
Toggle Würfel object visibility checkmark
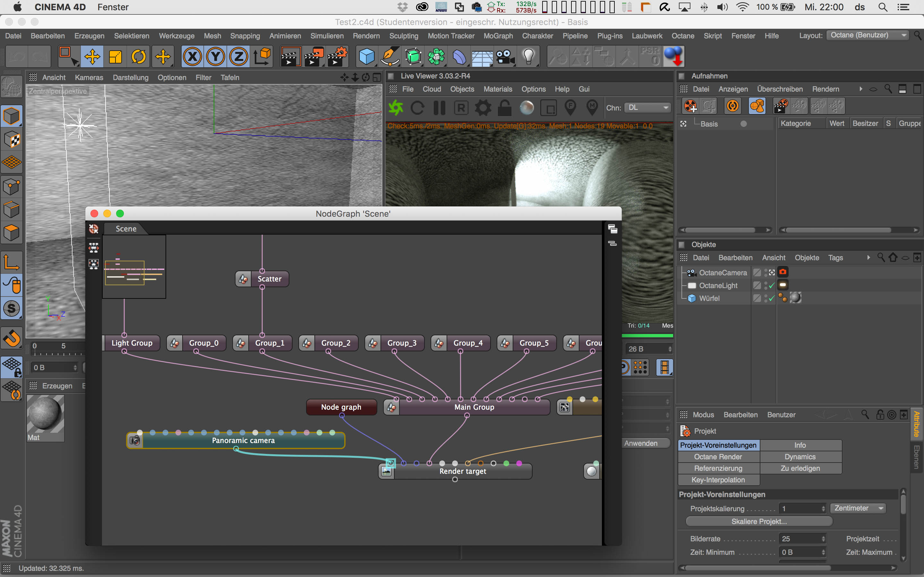(x=772, y=298)
